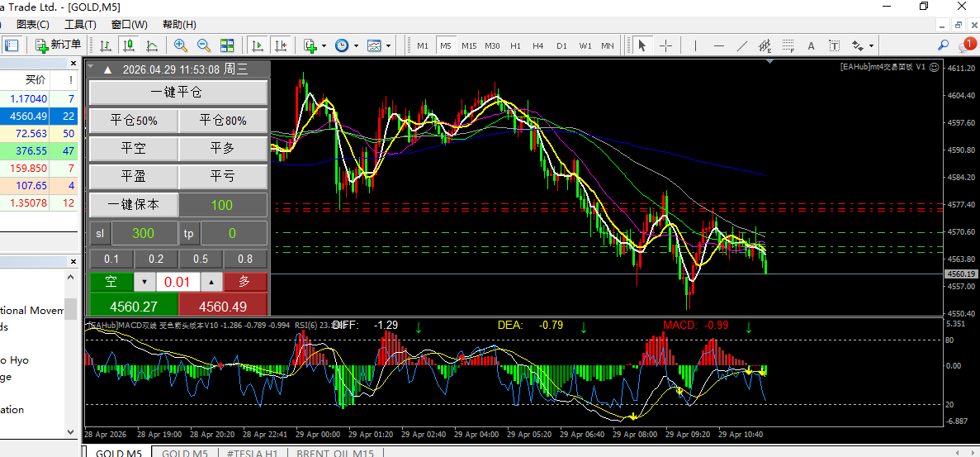Open the chat notifications icon
980x457 pixels.
point(966,45)
